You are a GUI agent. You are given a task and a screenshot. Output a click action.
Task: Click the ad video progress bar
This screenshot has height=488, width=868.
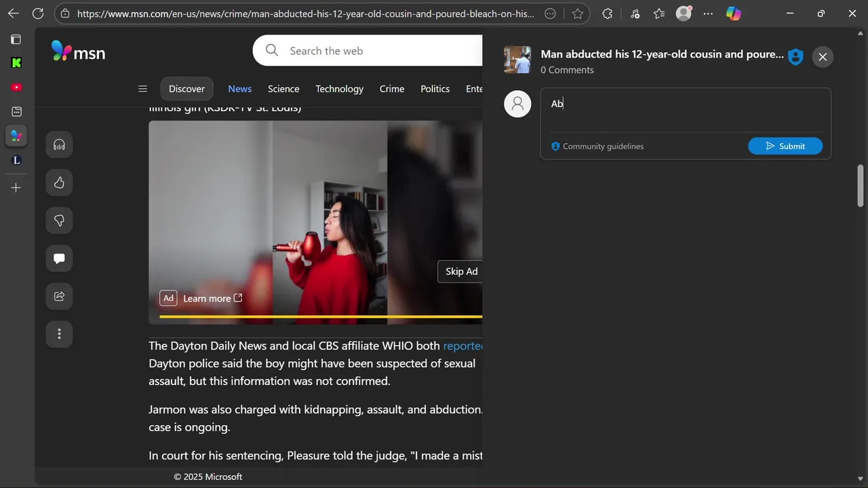point(321,317)
